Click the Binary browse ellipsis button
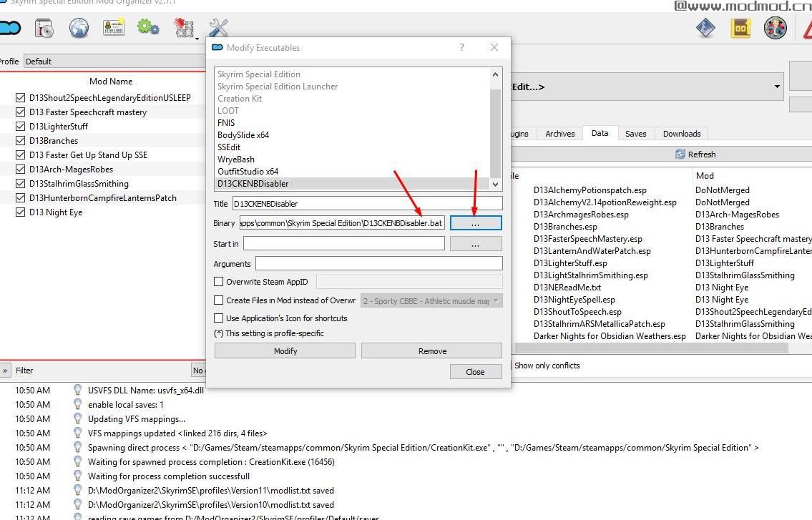812x520 pixels. tap(475, 223)
